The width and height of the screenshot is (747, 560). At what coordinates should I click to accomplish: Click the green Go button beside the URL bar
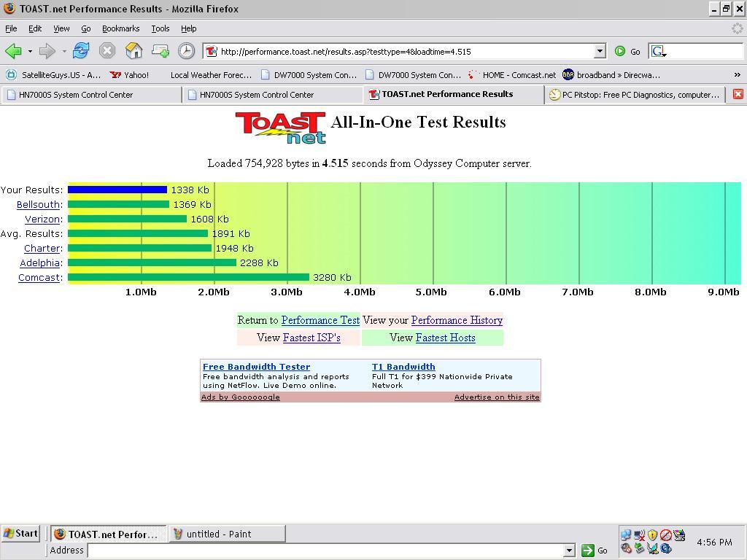pos(627,52)
